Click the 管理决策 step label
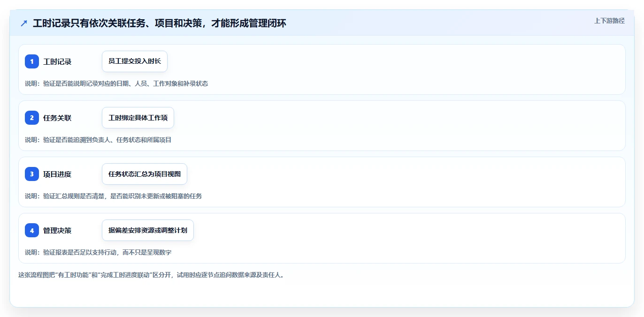Screen dimensions: 644x317 click(x=57, y=231)
